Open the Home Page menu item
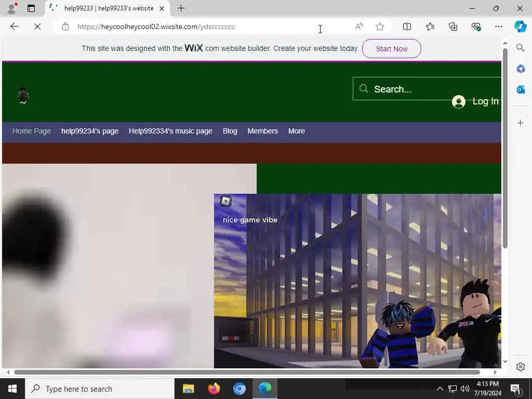 pyautogui.click(x=32, y=131)
